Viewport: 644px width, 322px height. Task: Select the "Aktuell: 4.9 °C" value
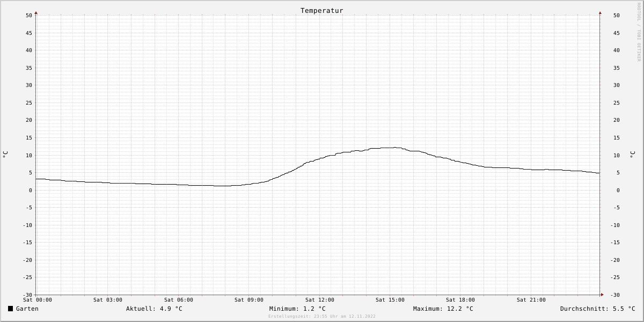(154, 309)
